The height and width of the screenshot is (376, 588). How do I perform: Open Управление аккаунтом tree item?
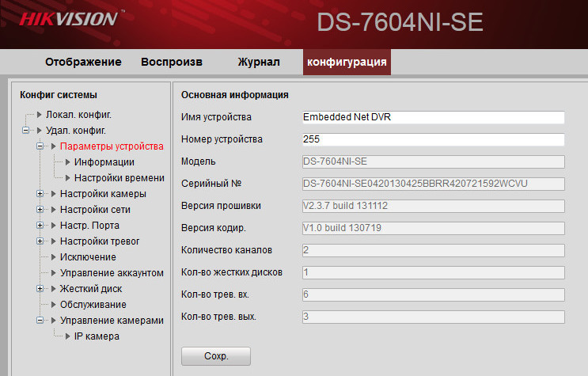click(x=112, y=273)
